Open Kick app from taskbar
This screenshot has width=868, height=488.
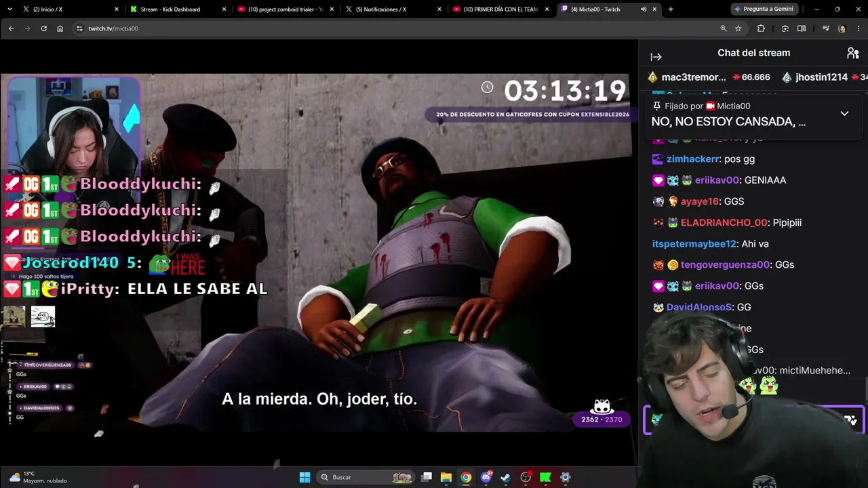545,477
